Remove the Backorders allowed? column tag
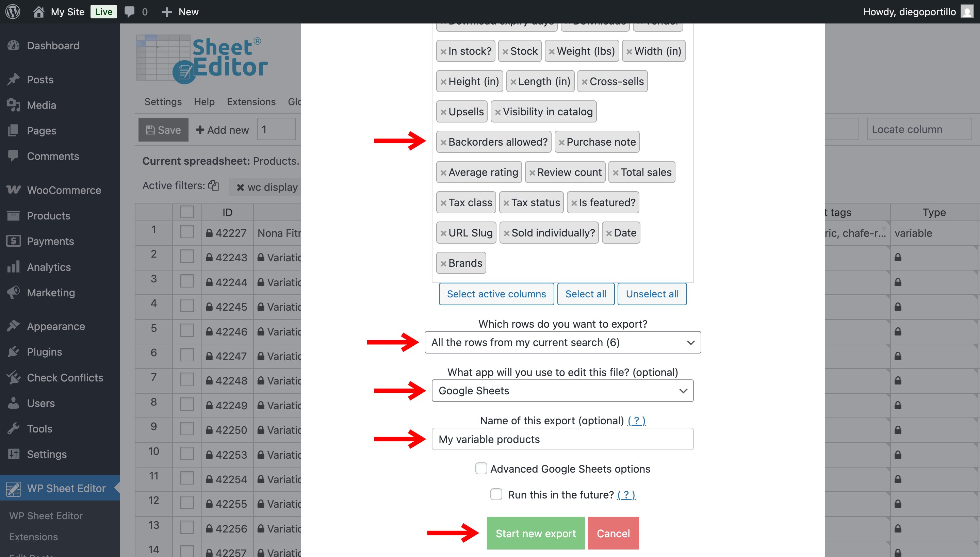The image size is (980, 557). [443, 142]
